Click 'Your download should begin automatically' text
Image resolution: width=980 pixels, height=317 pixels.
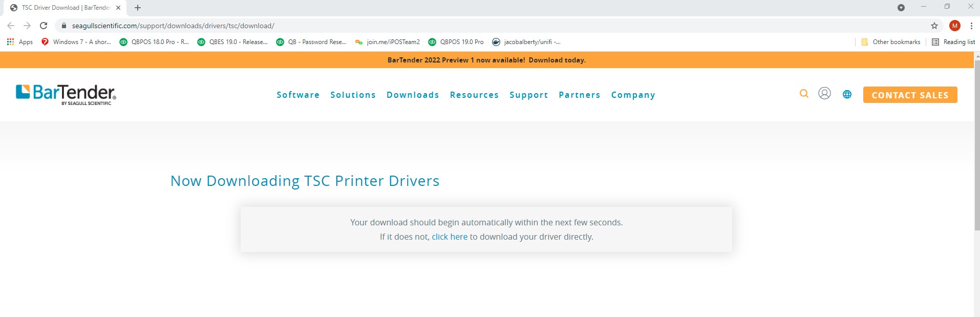(x=486, y=222)
